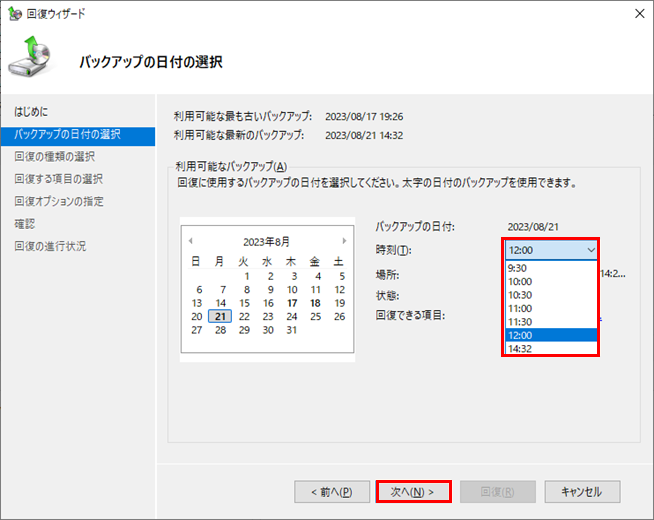Select August 17 in the calendar

292,303
